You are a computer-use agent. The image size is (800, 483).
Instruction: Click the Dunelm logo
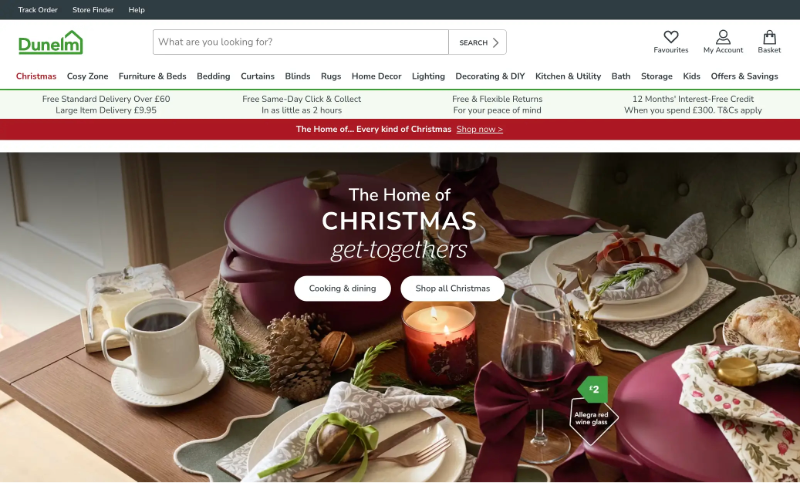click(51, 42)
